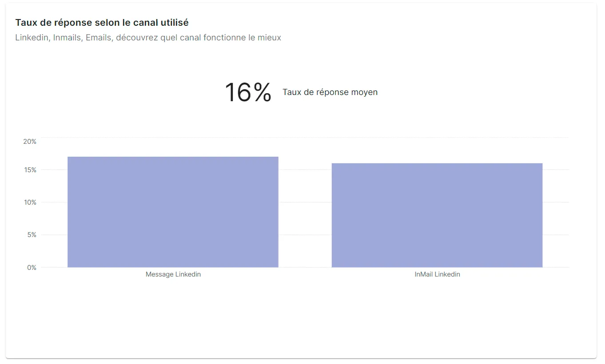The height and width of the screenshot is (364, 605).
Task: Click the chart title "Taux de réponse selon le canal utilisé"
Action: click(102, 23)
